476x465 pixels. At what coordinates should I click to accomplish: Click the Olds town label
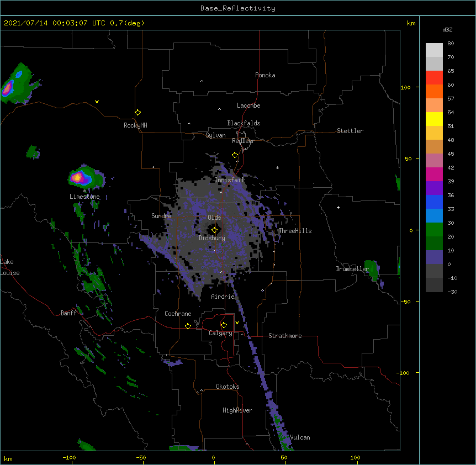[x=214, y=218]
